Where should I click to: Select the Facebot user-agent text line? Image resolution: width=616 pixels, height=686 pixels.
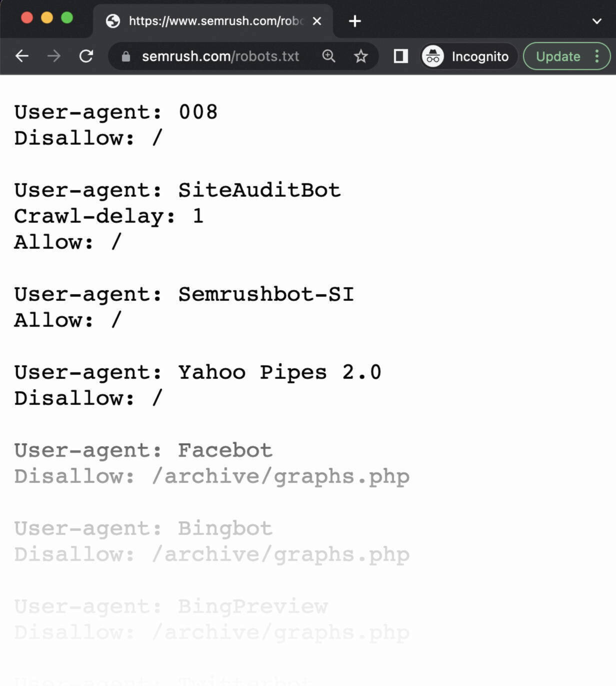[x=143, y=450]
